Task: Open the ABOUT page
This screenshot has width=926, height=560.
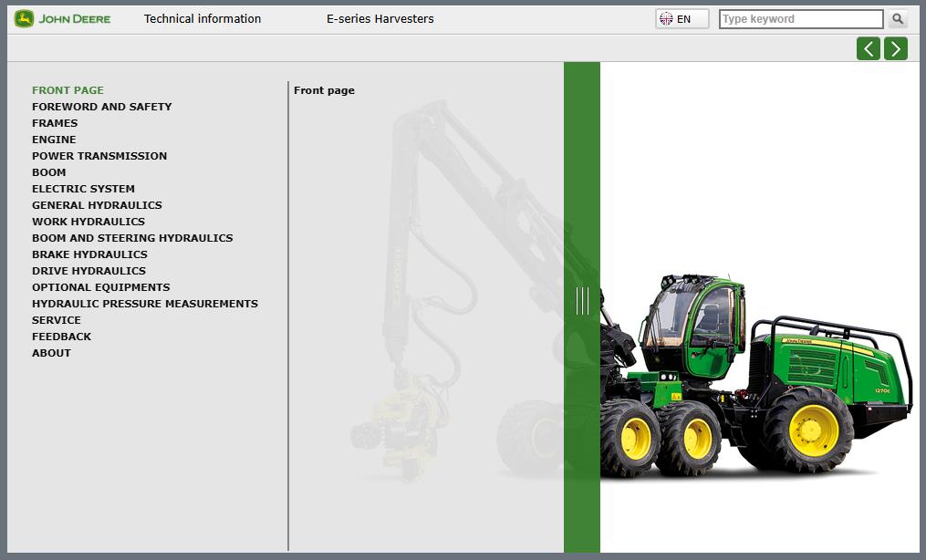Action: (51, 353)
